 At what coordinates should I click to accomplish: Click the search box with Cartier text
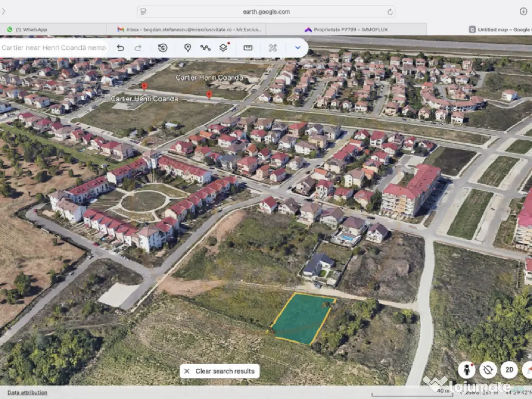54,48
